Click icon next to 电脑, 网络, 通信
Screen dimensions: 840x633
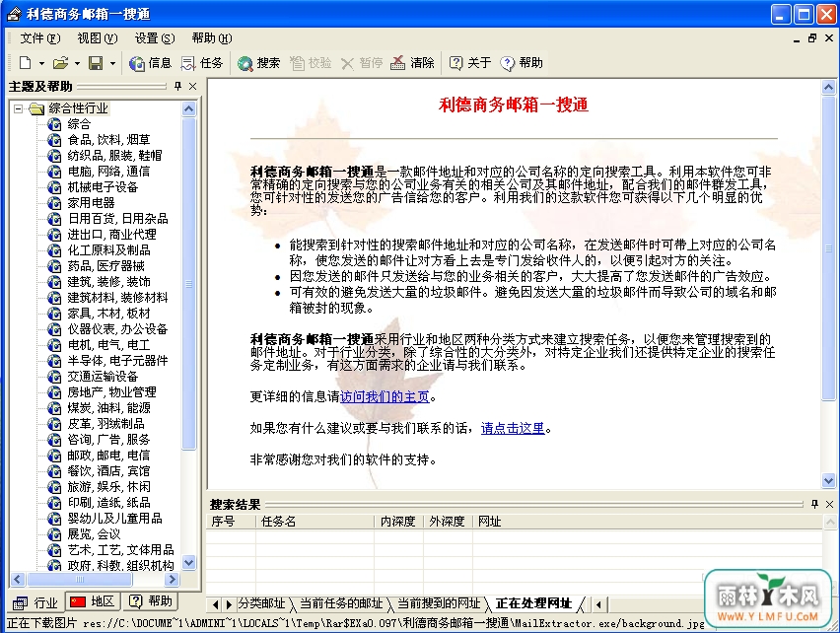[x=54, y=172]
